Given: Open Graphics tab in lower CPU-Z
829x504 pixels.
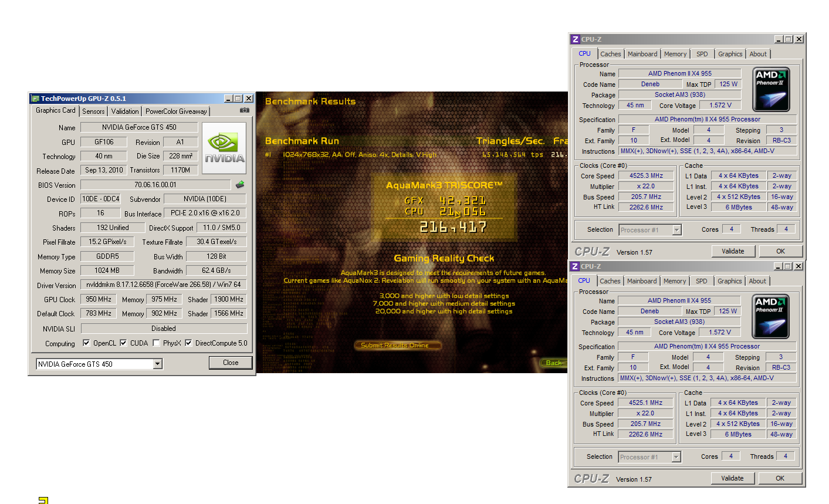Looking at the screenshot, I should pyautogui.click(x=730, y=281).
